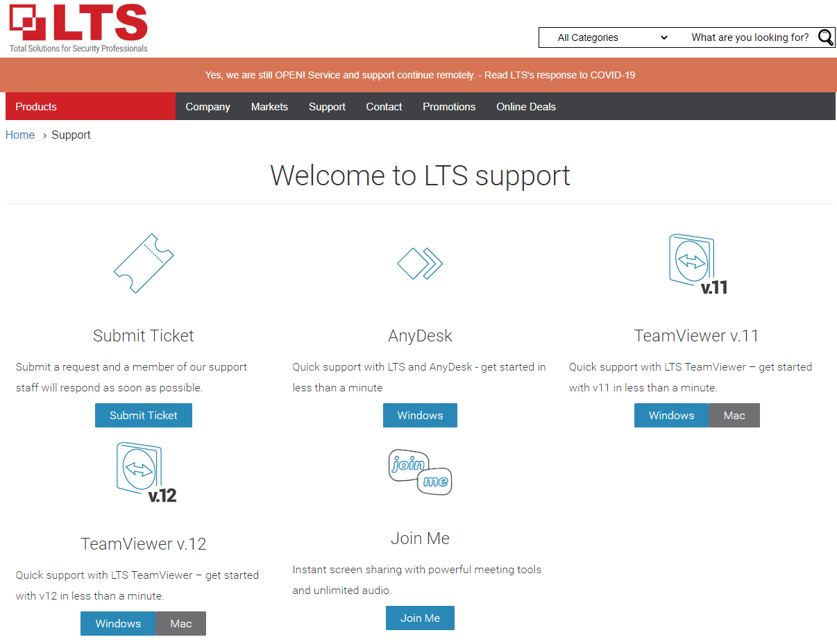Click the Home breadcrumb link
This screenshot has height=644, width=837.
(20, 135)
